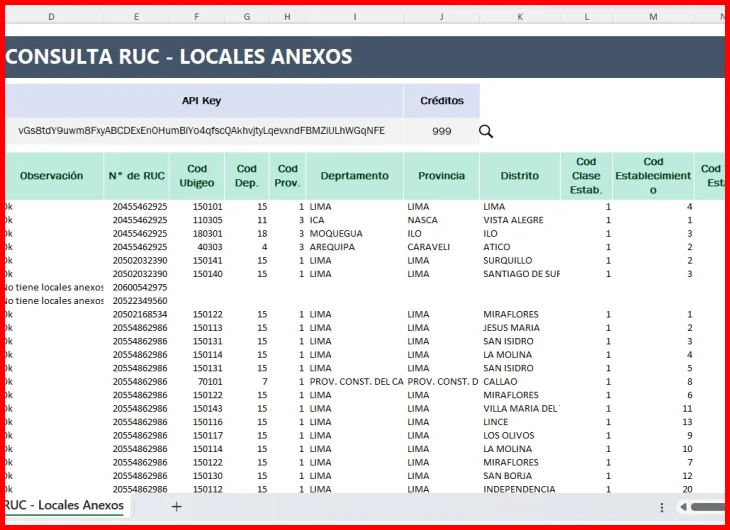The image size is (730, 530).
Task: Click the Distrito header cell
Action: [520, 176]
